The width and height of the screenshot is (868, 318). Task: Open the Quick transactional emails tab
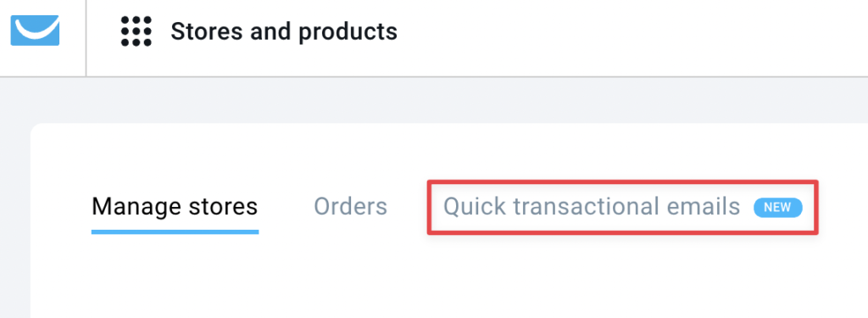pyautogui.click(x=623, y=207)
